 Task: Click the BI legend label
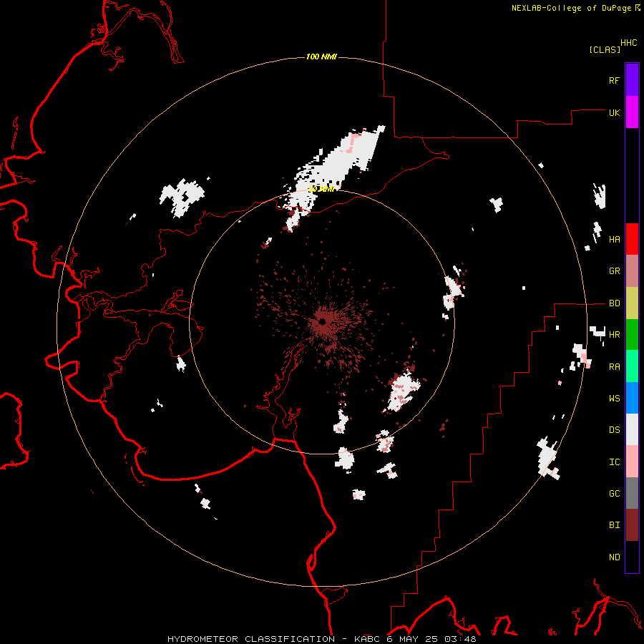614,525
